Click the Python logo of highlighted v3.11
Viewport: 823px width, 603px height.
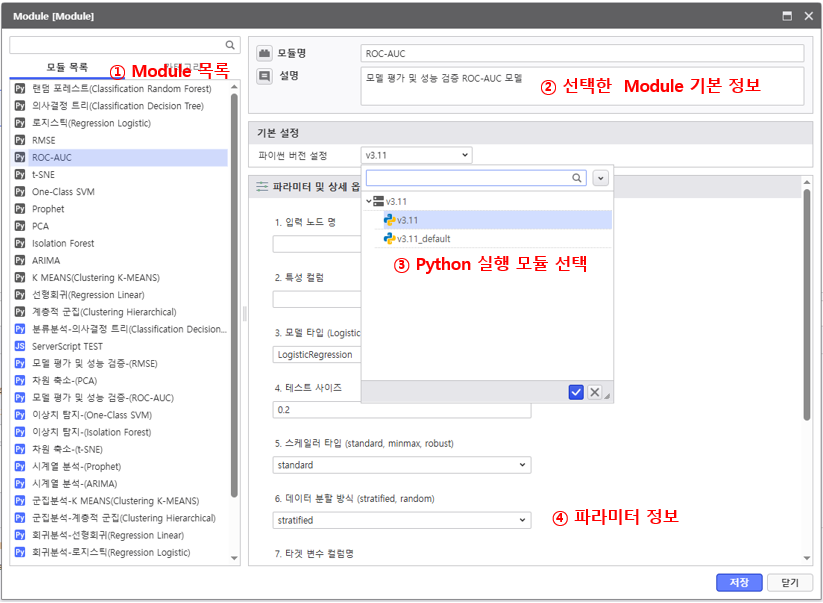[x=389, y=220]
